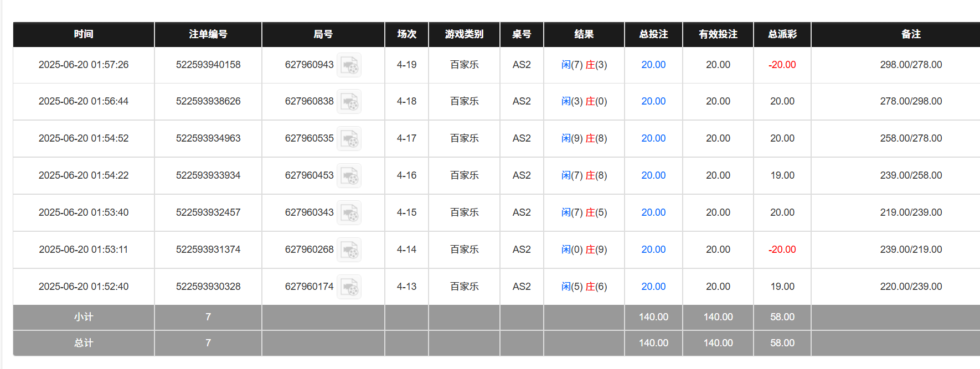The height and width of the screenshot is (369, 980).
Task: Open total bet 20.00 link for session 4-18
Action: click(x=653, y=101)
